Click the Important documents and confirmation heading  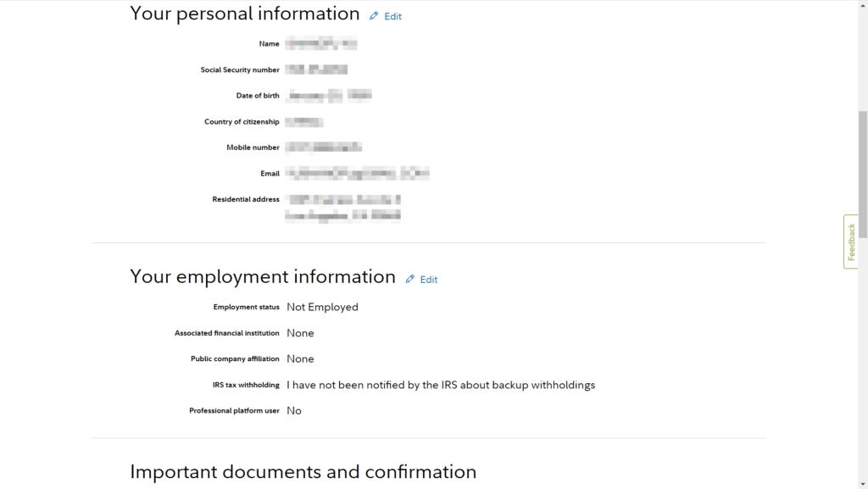(x=303, y=472)
